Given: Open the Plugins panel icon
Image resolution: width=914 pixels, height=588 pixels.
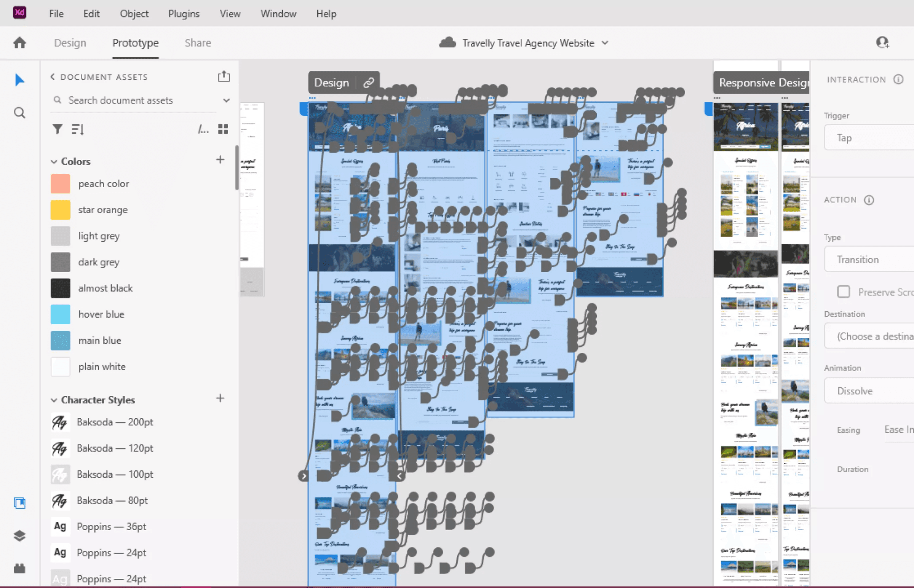Looking at the screenshot, I should [19, 569].
